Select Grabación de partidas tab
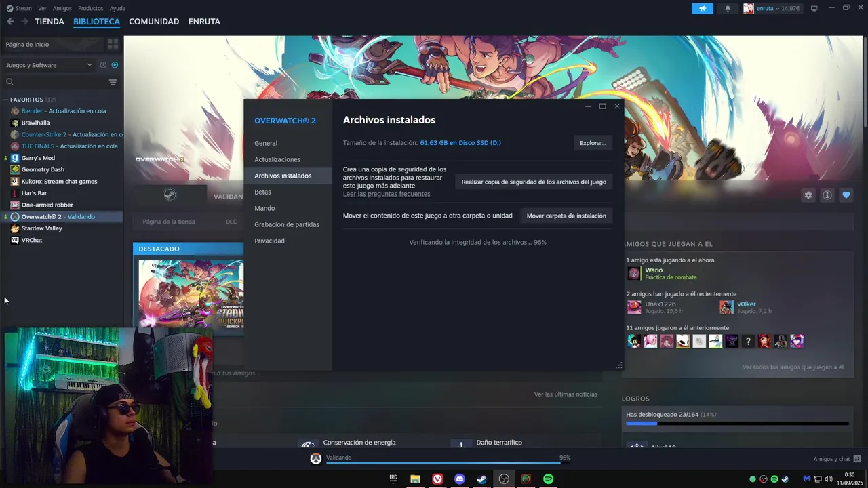The width and height of the screenshot is (868, 488). click(x=288, y=224)
